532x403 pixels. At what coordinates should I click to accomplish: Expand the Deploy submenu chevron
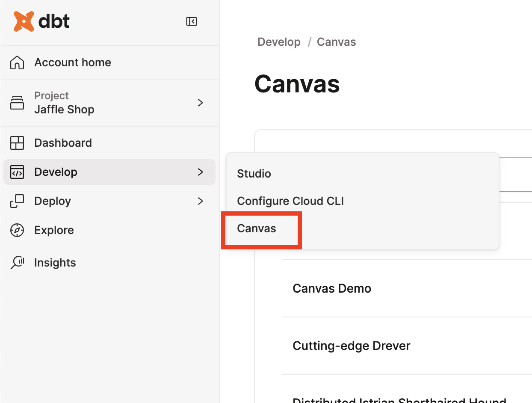coord(200,201)
